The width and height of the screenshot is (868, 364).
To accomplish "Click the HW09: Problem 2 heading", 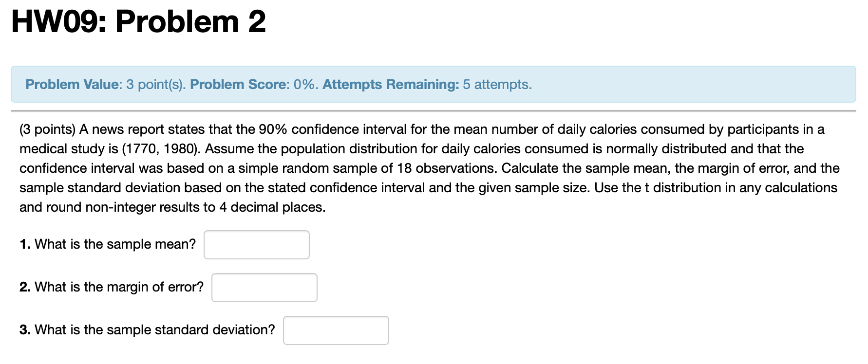I will pyautogui.click(x=138, y=21).
